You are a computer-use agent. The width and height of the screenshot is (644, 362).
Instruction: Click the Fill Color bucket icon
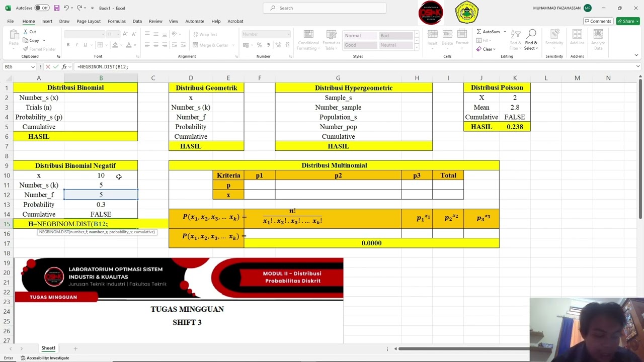pyautogui.click(x=115, y=45)
